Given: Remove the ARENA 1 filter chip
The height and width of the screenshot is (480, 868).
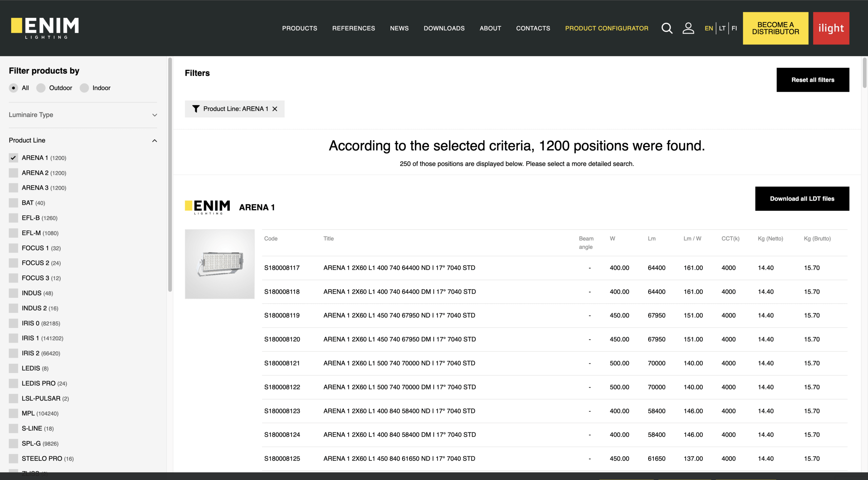Looking at the screenshot, I should [x=275, y=109].
